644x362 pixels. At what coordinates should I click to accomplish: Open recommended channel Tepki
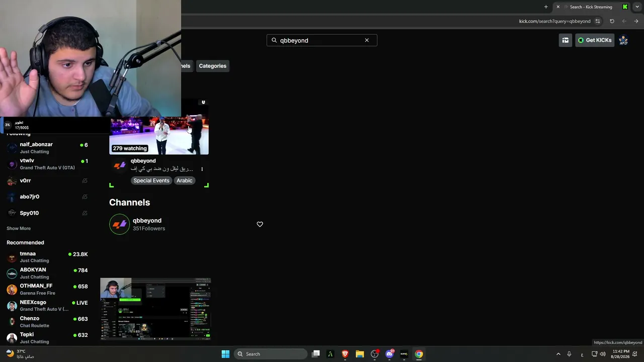[47, 337]
